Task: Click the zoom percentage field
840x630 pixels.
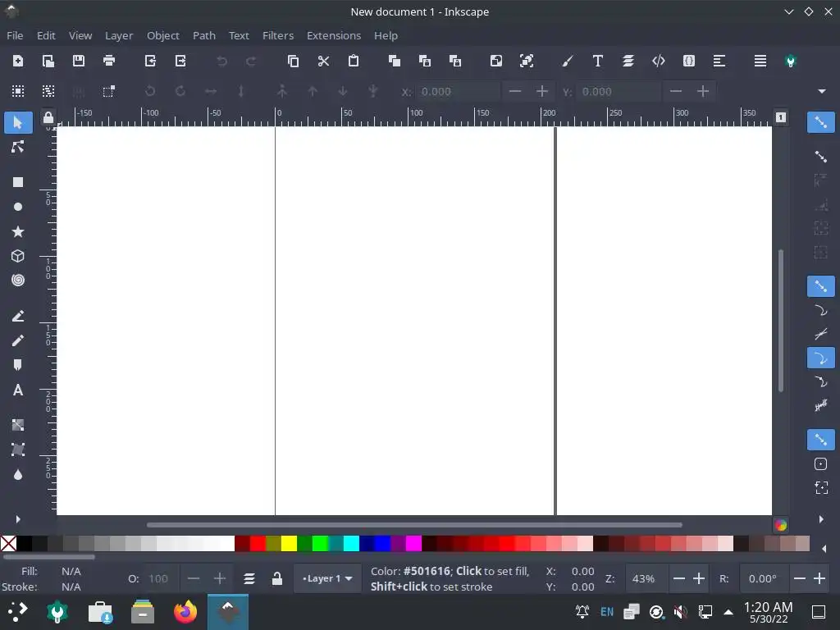Action: coord(645,578)
